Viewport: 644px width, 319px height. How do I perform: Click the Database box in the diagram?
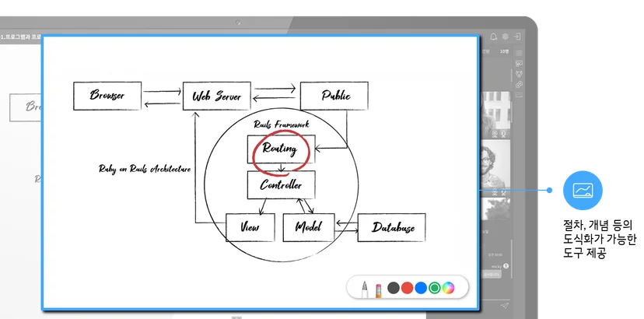pos(391,227)
